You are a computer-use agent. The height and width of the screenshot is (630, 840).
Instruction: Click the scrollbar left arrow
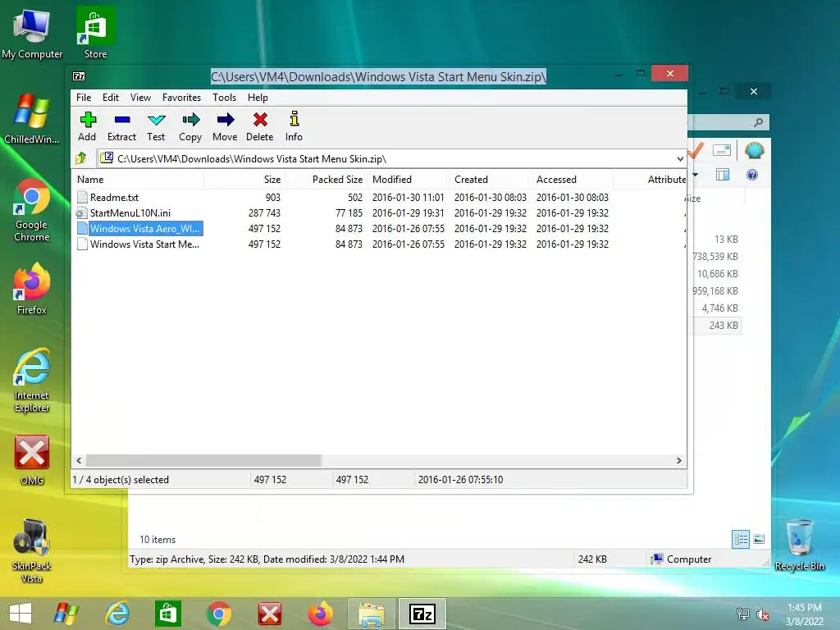point(80,461)
